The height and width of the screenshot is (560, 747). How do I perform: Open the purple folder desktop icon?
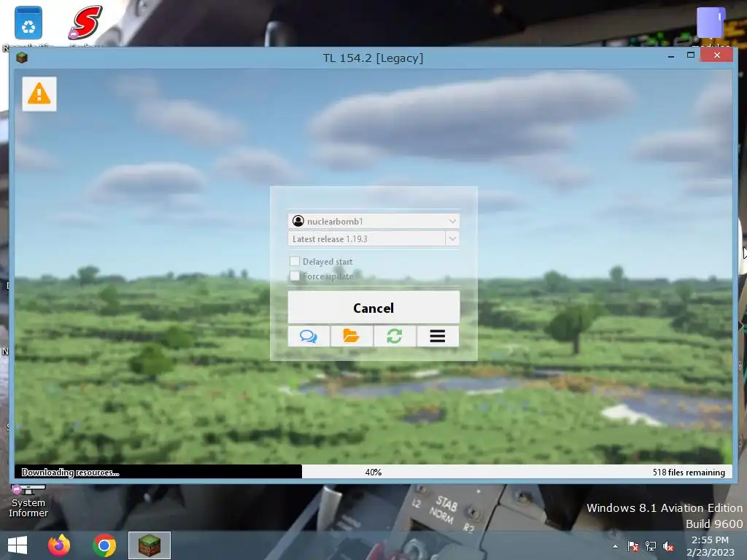pyautogui.click(x=712, y=22)
